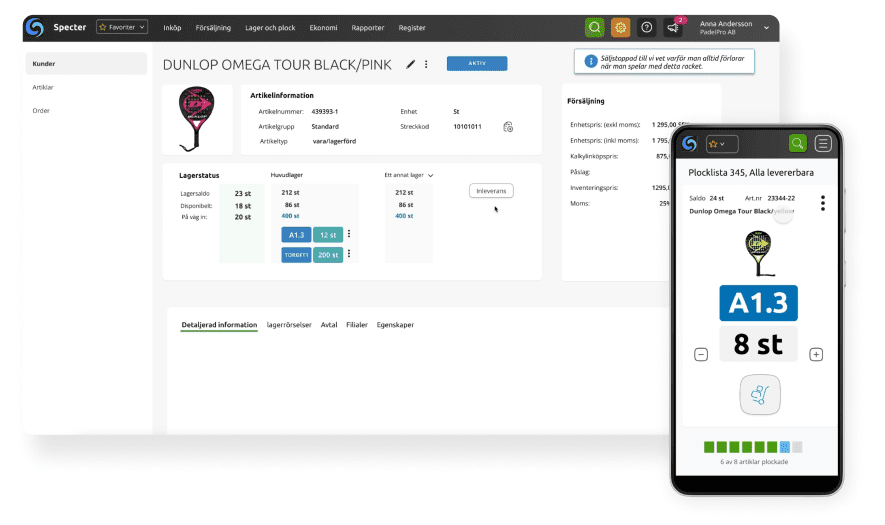Click the TORGET1 location tag
Viewport: 885px width, 525px height.
(x=296, y=255)
